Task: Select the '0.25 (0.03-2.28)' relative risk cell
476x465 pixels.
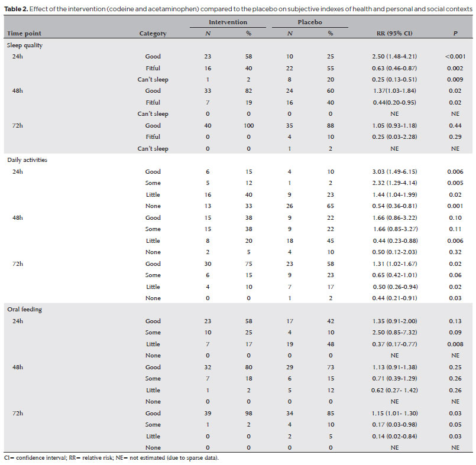Action: [x=390, y=137]
